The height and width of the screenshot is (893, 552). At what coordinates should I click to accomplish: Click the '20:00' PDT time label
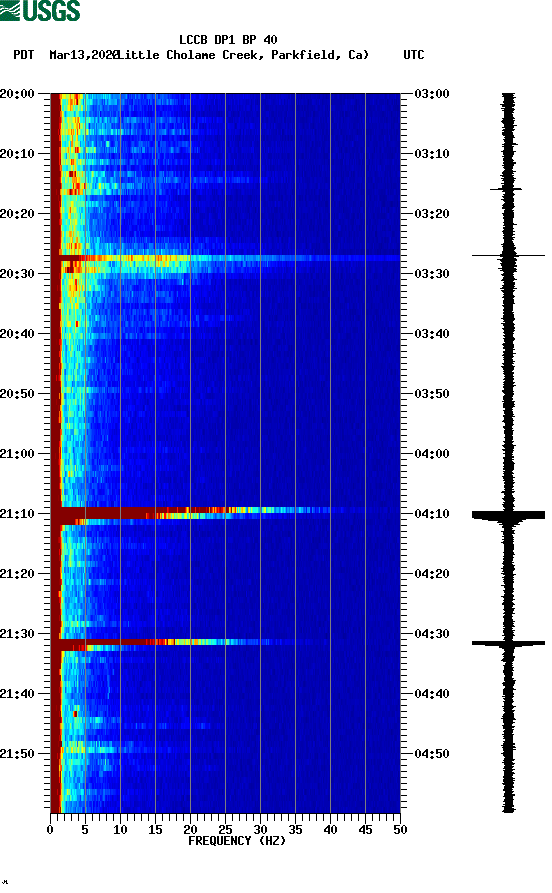point(17,94)
